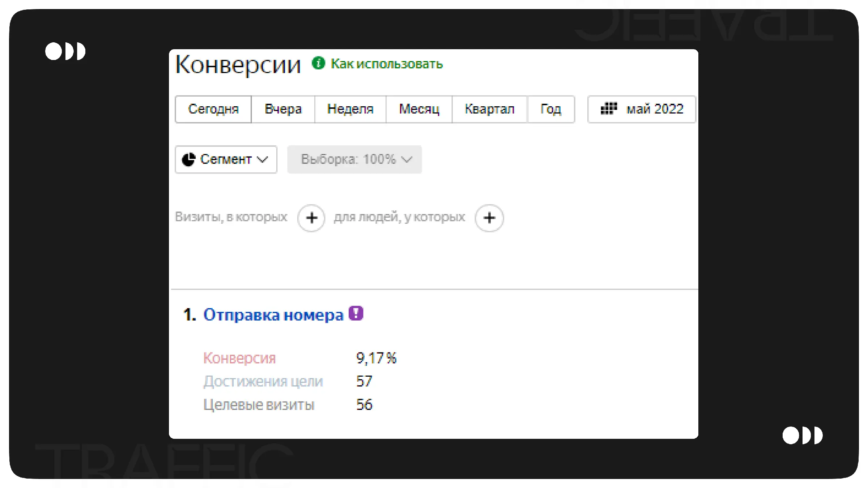Click the calendar grid icon
This screenshot has width=868, height=488.
click(609, 108)
